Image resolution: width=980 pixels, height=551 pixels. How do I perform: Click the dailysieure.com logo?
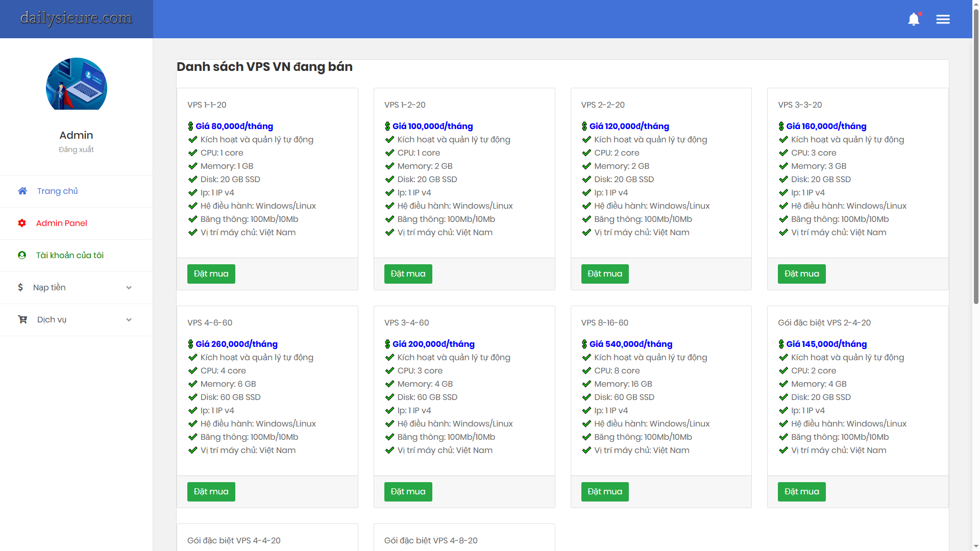(76, 18)
